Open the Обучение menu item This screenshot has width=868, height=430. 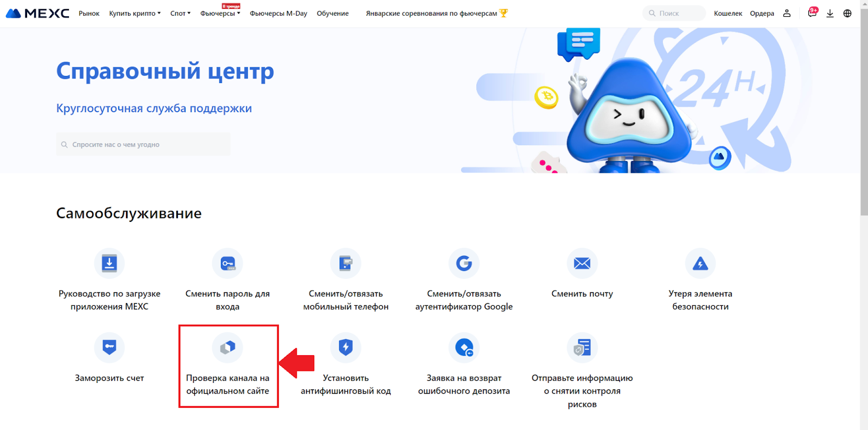[333, 13]
